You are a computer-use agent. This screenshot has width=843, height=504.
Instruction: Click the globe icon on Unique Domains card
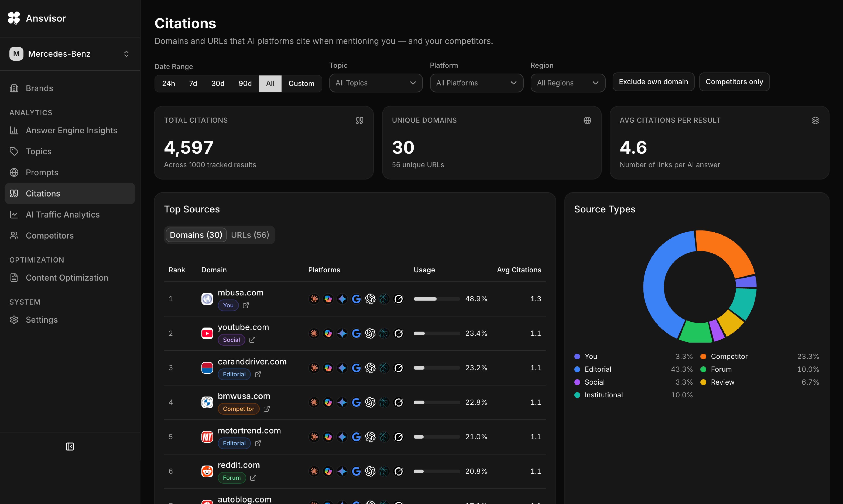tap(587, 120)
